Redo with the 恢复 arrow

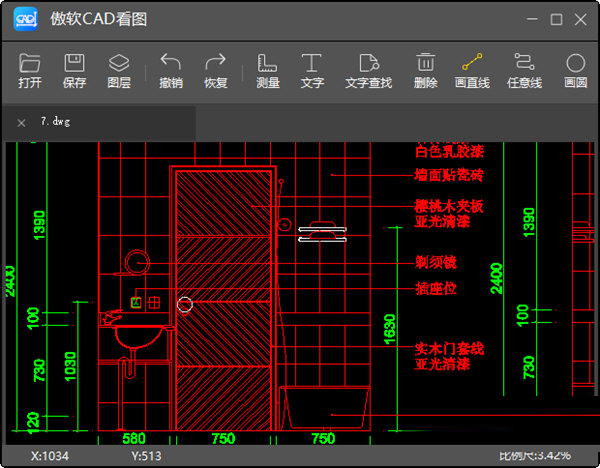215,70
